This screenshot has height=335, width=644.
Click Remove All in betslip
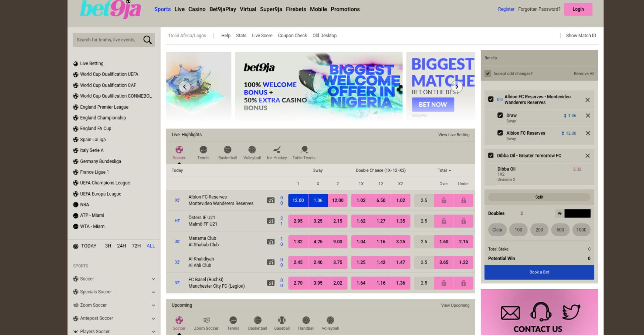584,74
